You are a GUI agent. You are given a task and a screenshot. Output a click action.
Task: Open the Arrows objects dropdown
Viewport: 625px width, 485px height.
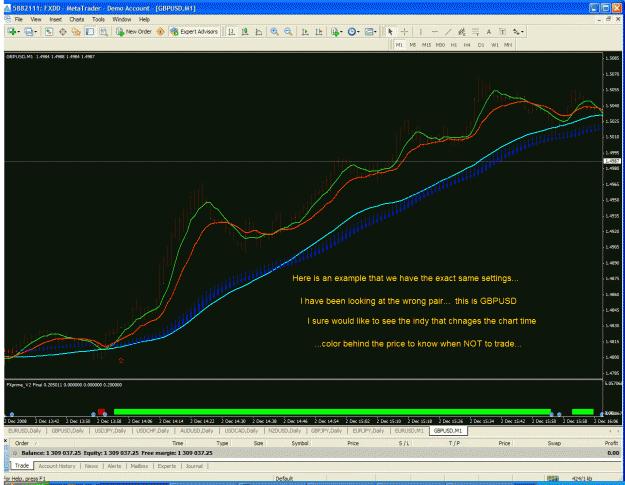point(518,31)
